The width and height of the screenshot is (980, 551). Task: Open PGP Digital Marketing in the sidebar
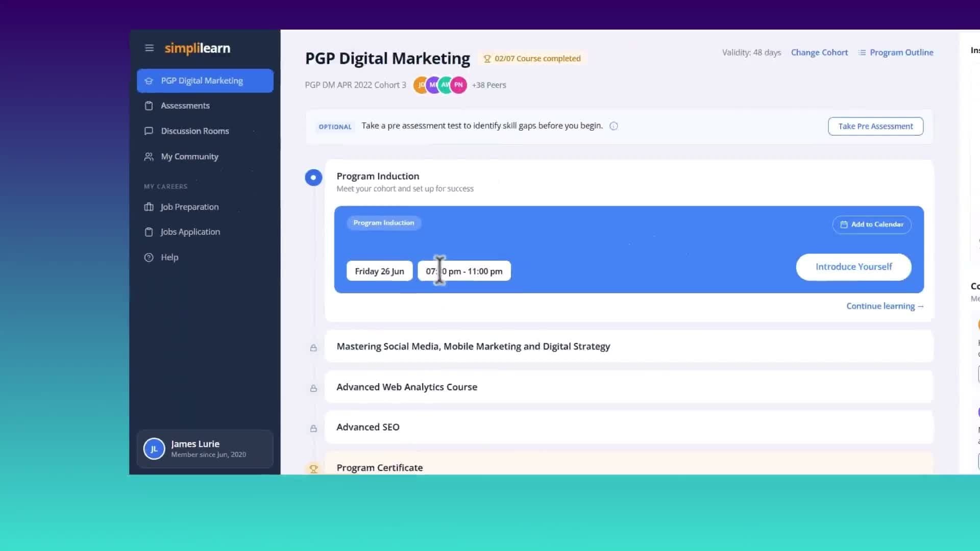[x=205, y=81]
